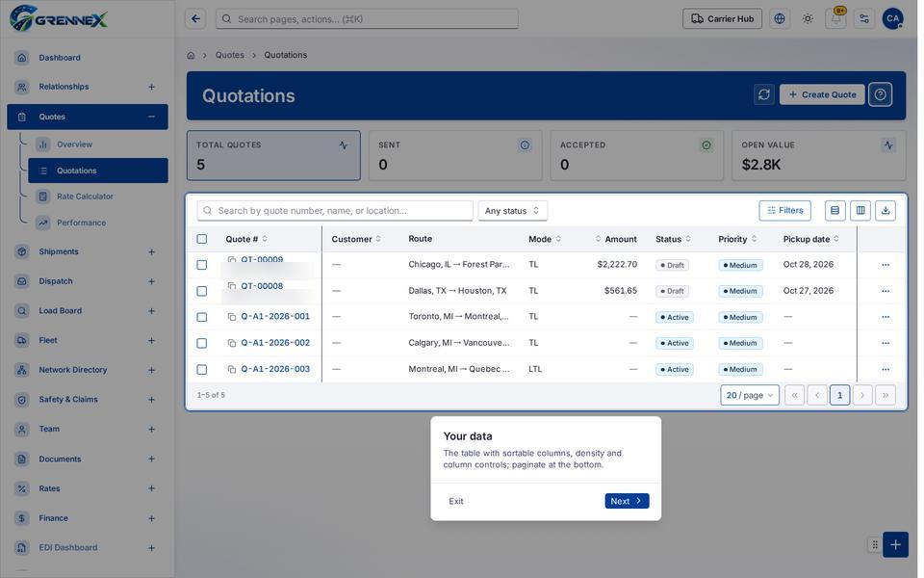Select the Chicago, IL quote row checkbox
924x578 pixels.
click(202, 265)
